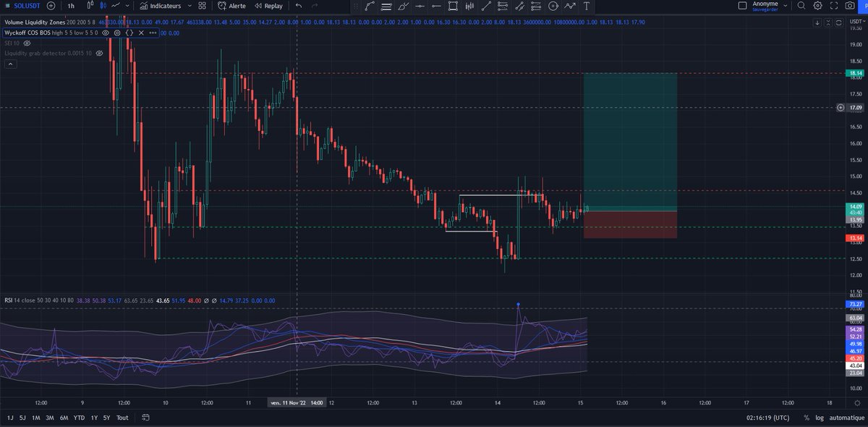
Task: Click the Volume Liquidity Zones legend title
Action: coord(34,22)
